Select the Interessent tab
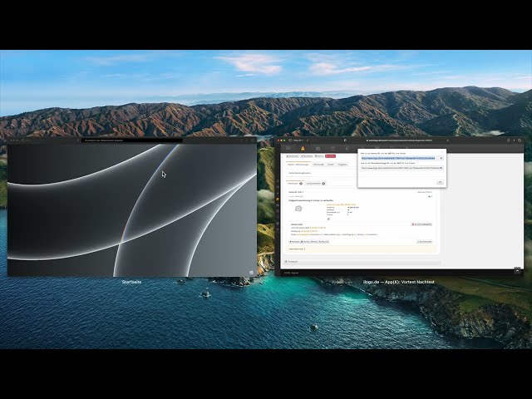 tap(294, 183)
